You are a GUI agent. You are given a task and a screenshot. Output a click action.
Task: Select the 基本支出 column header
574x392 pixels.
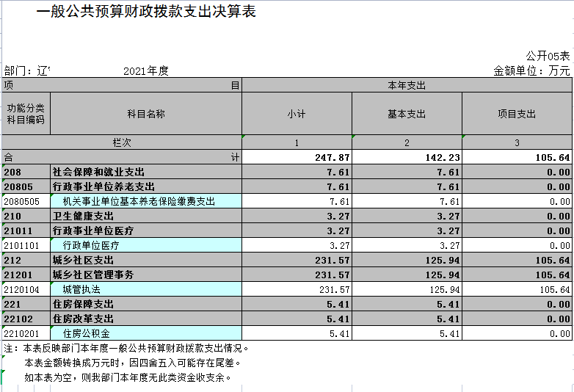[x=407, y=114]
